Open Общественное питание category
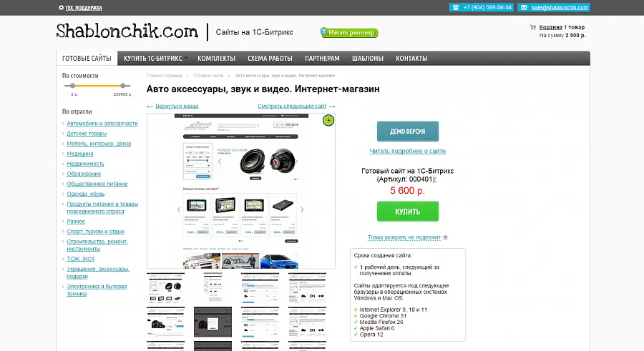644x351 pixels. coord(97,184)
